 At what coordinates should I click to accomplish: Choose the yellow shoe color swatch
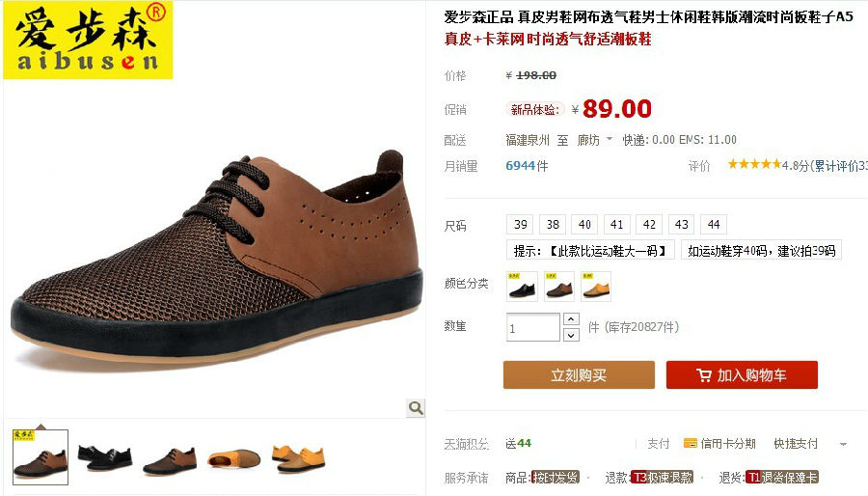(596, 287)
